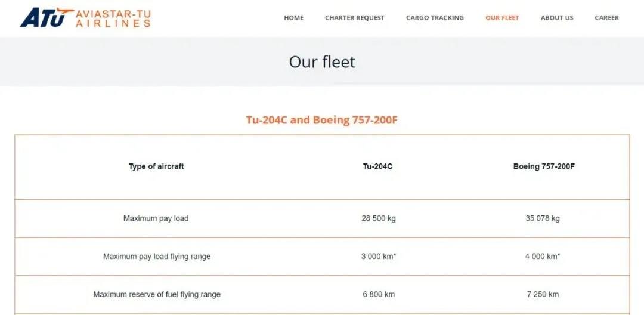Go to the CHARTER REQUEST page
644x315 pixels.
[355, 18]
